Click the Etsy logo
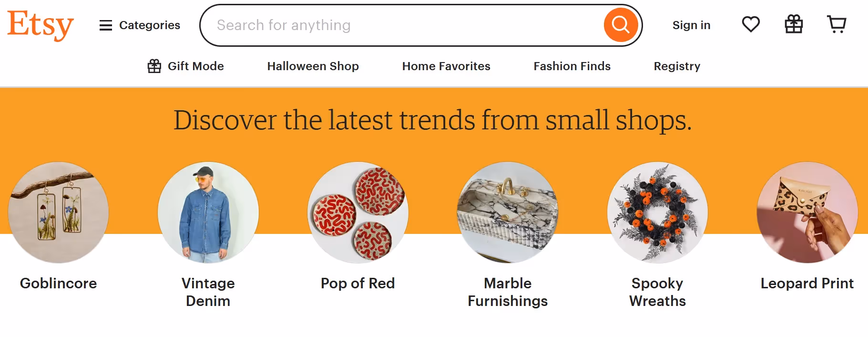The image size is (868, 337). (x=40, y=25)
